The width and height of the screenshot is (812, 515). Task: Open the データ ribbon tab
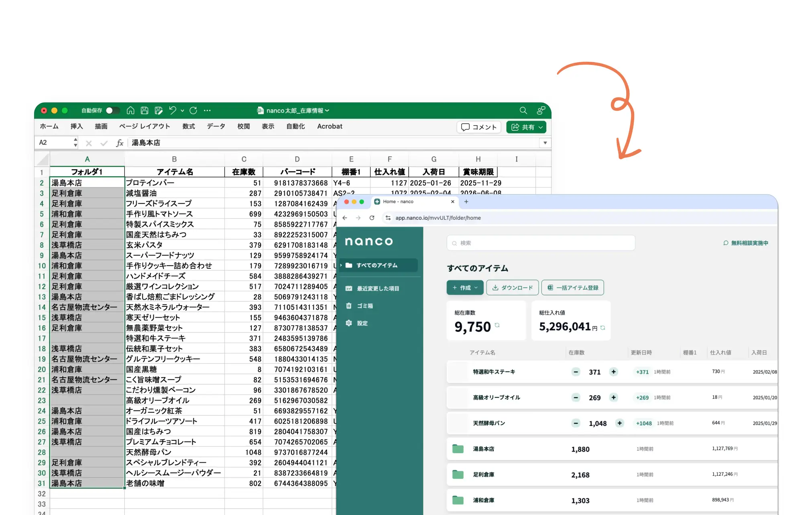216,126
